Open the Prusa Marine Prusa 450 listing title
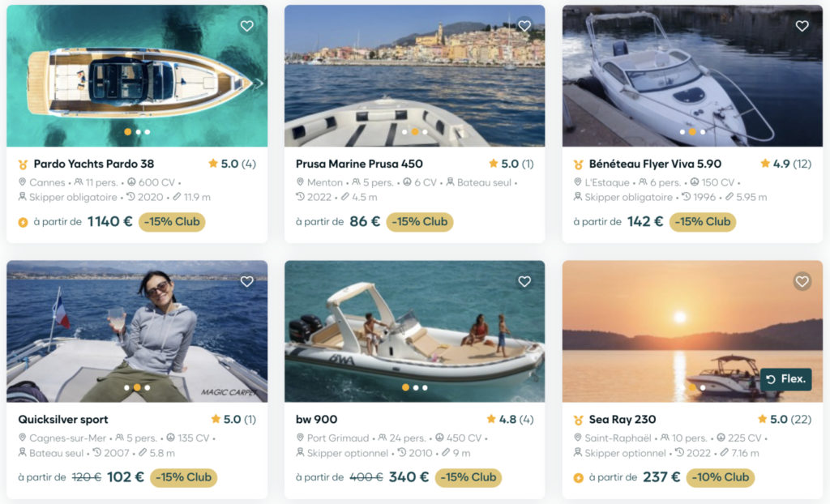 (359, 164)
